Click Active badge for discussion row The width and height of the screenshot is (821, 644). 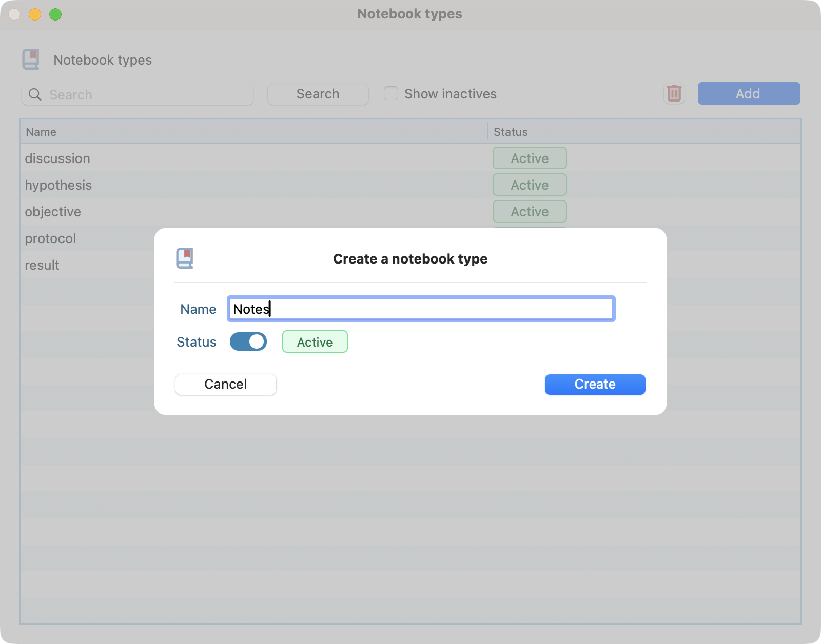(530, 158)
